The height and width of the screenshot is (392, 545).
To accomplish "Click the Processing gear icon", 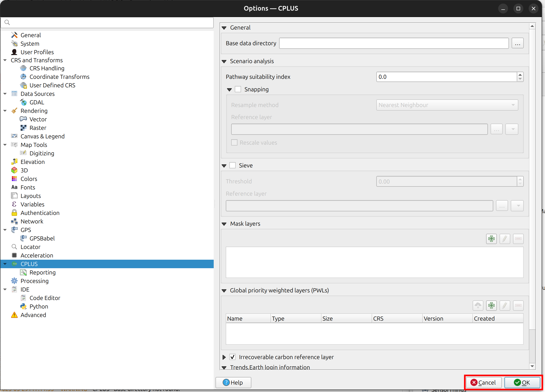I will point(14,281).
